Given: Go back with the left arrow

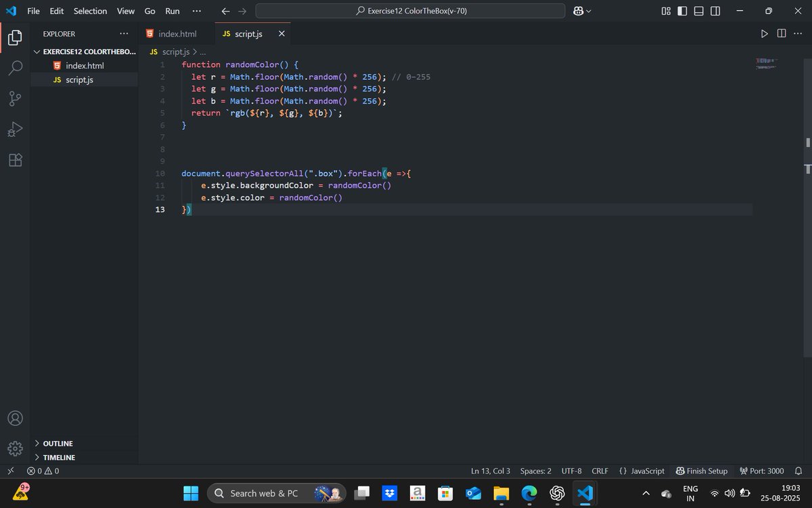Looking at the screenshot, I should click(x=226, y=12).
